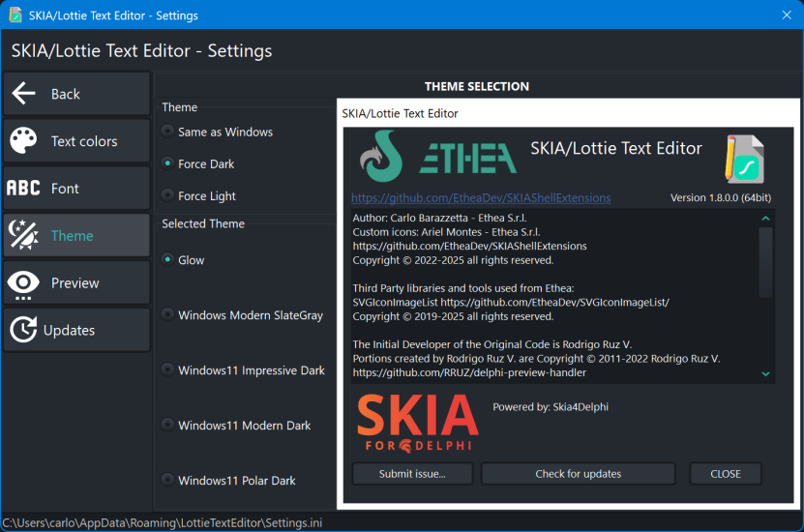This screenshot has width=804, height=532.
Task: Click the Lottie file pencil icon
Action: pos(745,159)
